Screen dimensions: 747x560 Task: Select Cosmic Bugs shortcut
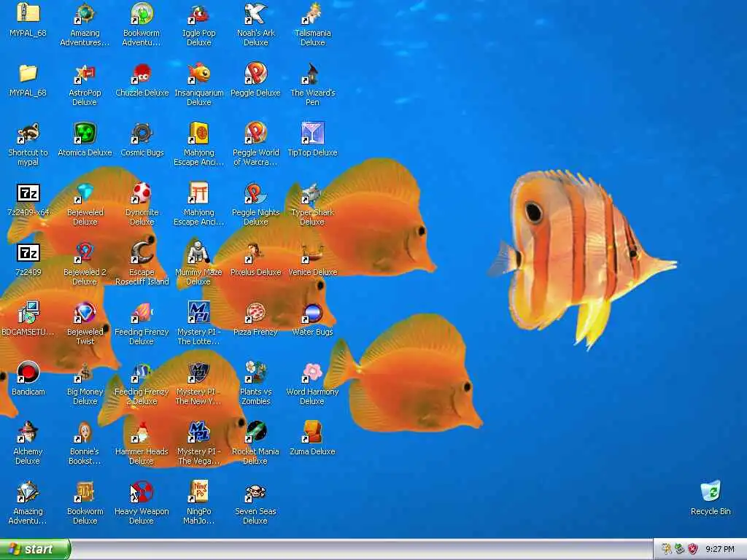tap(142, 133)
